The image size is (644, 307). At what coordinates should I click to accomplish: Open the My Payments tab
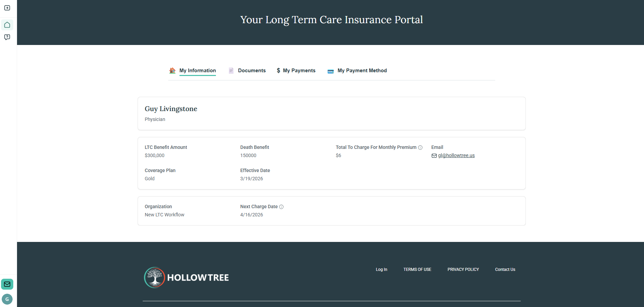pos(300,71)
